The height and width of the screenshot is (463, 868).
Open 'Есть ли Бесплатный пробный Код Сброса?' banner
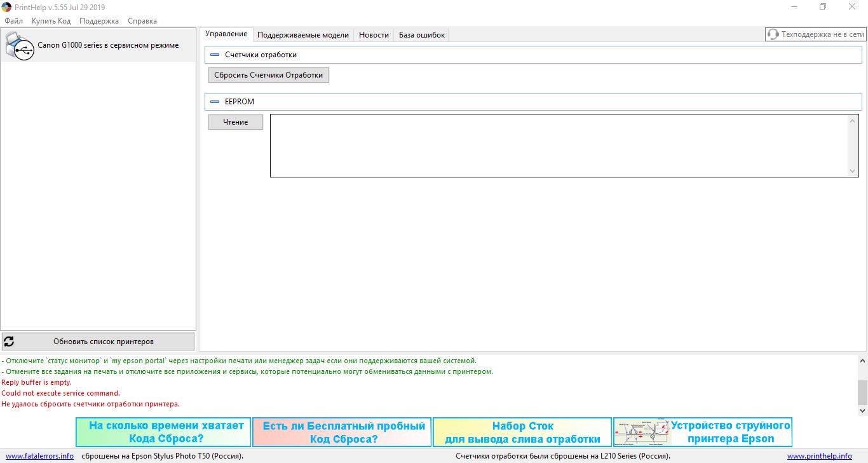click(342, 432)
